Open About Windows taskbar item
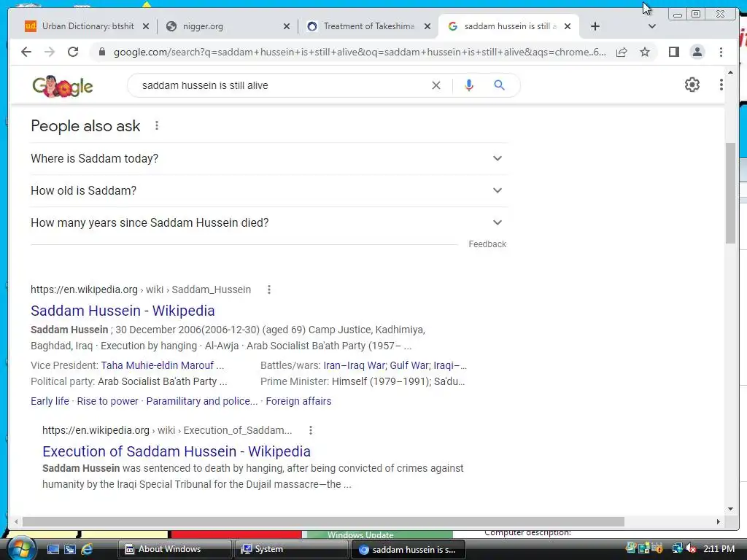The width and height of the screenshot is (747, 560). click(x=174, y=549)
